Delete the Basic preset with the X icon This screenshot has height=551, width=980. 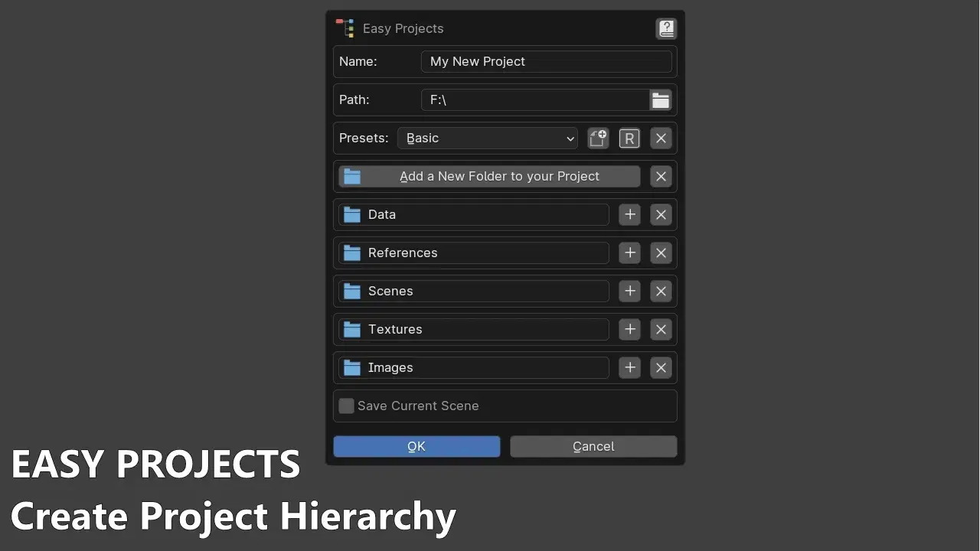tap(661, 138)
